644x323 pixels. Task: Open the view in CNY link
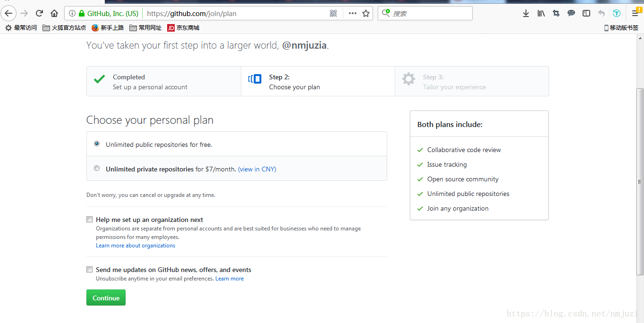coord(257,169)
